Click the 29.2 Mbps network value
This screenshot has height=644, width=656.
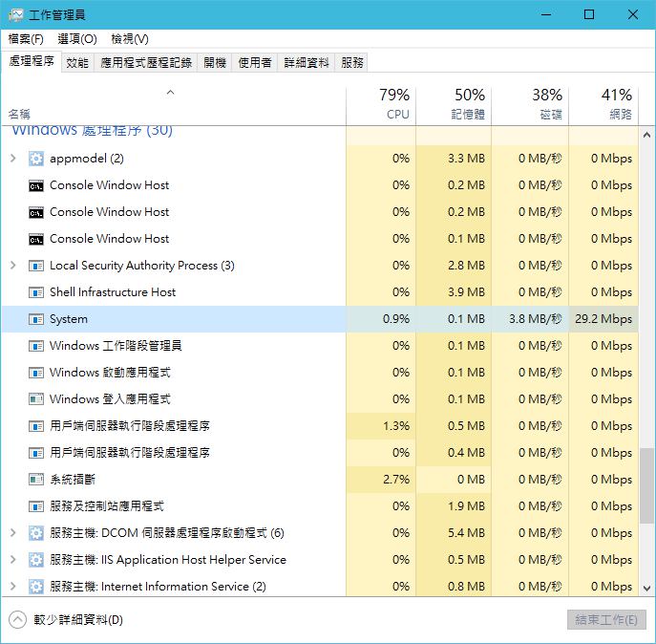tap(603, 319)
